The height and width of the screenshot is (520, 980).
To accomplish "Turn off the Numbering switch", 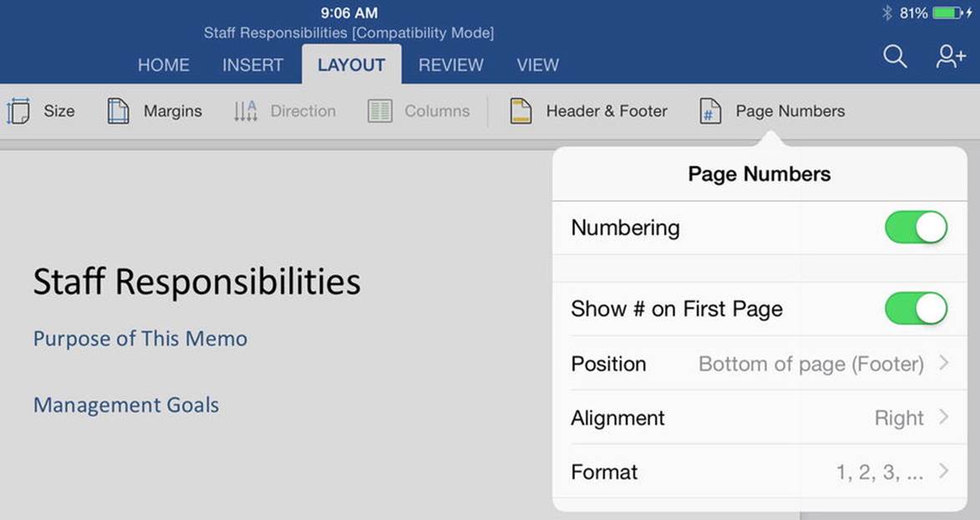I will [x=917, y=227].
